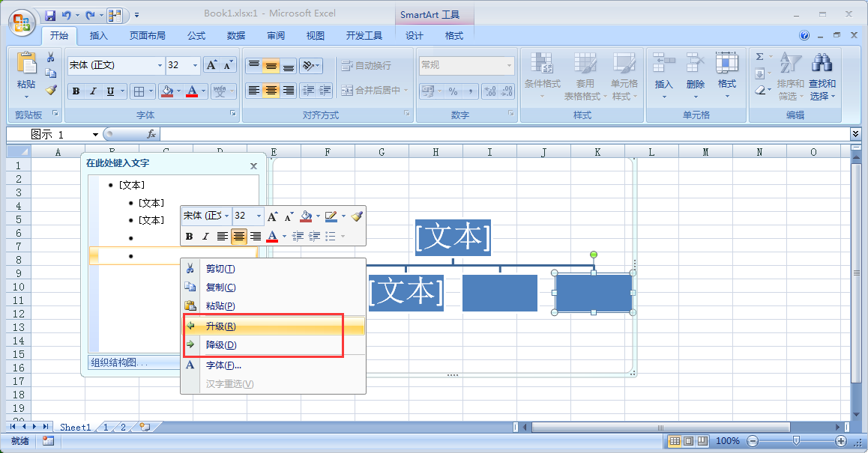
Task: Toggle left alignment in ribbon alignment group
Action: 254,90
